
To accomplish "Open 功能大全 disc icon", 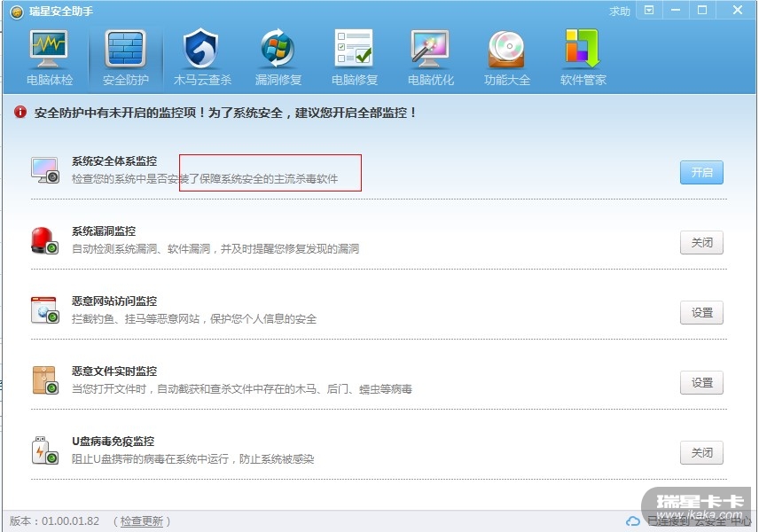I will point(506,49).
